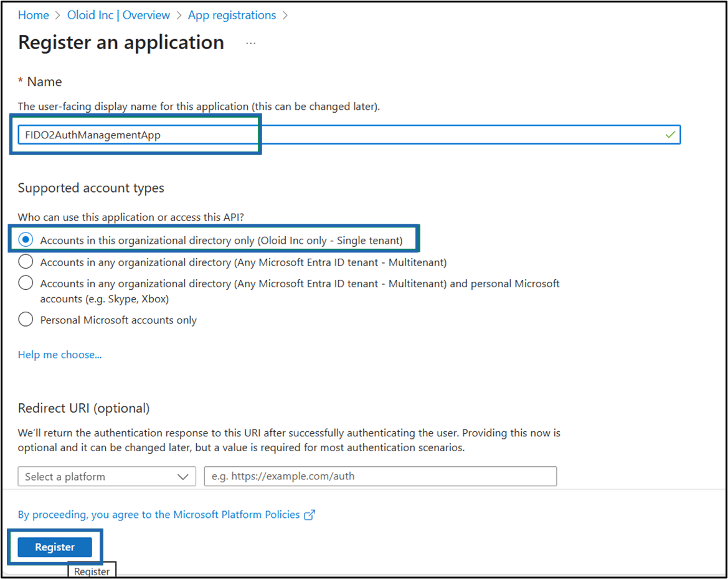Click the "Who can use this application" text
The height and width of the screenshot is (579, 728).
click(x=131, y=217)
